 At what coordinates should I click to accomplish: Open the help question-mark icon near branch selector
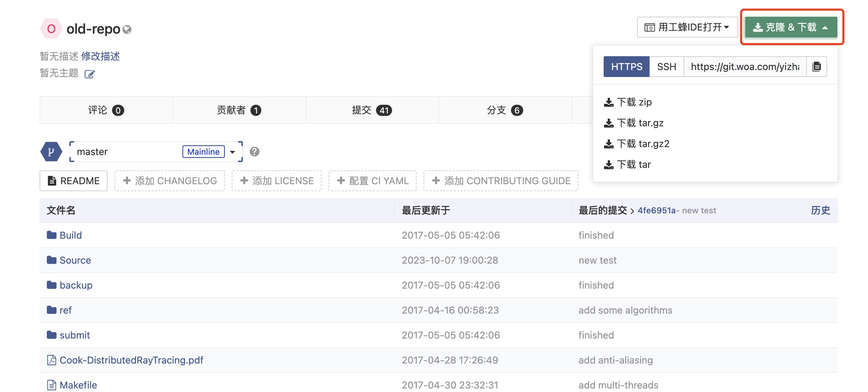pyautogui.click(x=255, y=152)
